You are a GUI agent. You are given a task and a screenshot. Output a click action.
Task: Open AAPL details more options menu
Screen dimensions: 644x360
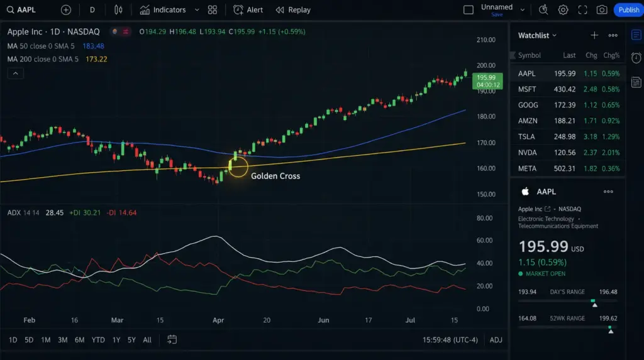608,192
